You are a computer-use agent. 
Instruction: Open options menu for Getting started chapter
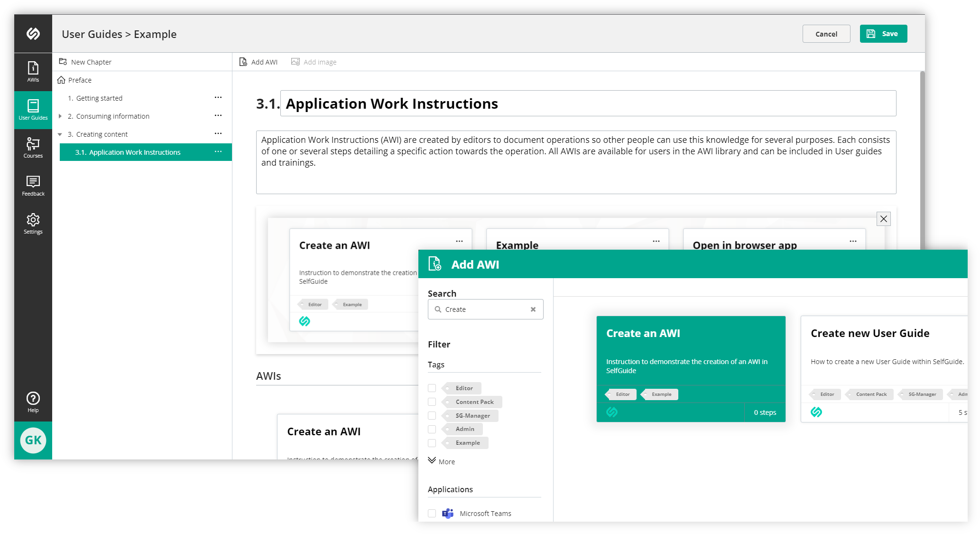pos(218,97)
